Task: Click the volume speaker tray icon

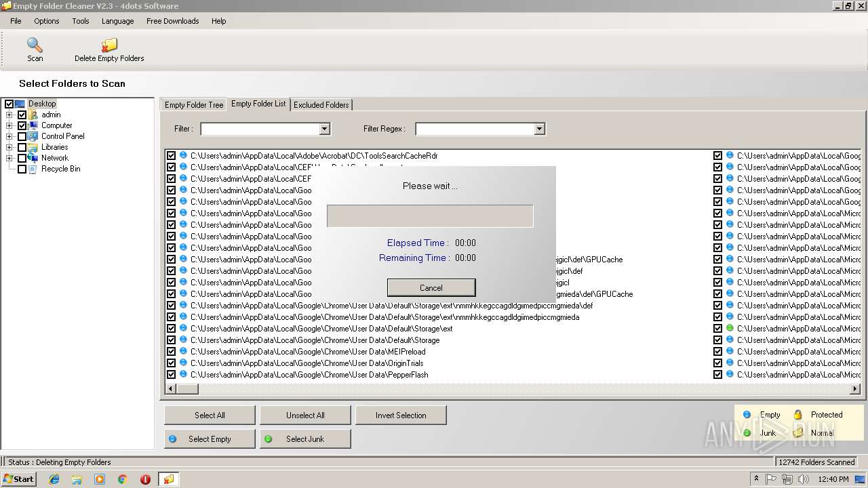Action: (803, 479)
